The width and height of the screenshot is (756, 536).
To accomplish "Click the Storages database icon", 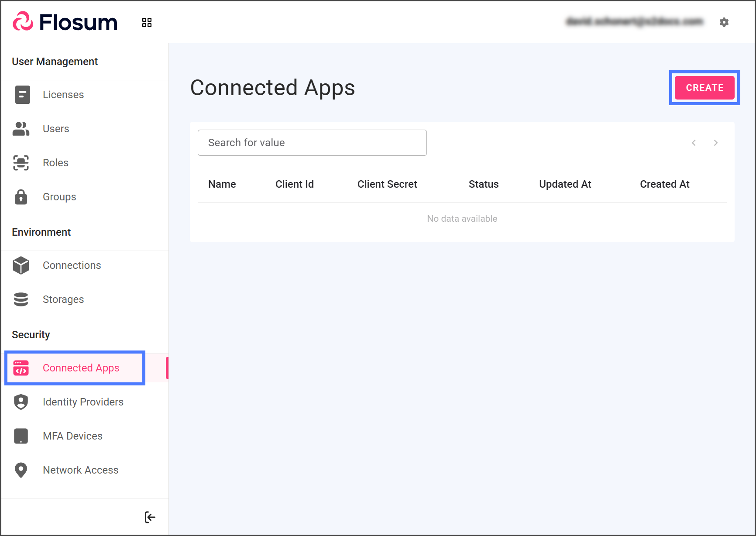I will point(21,299).
